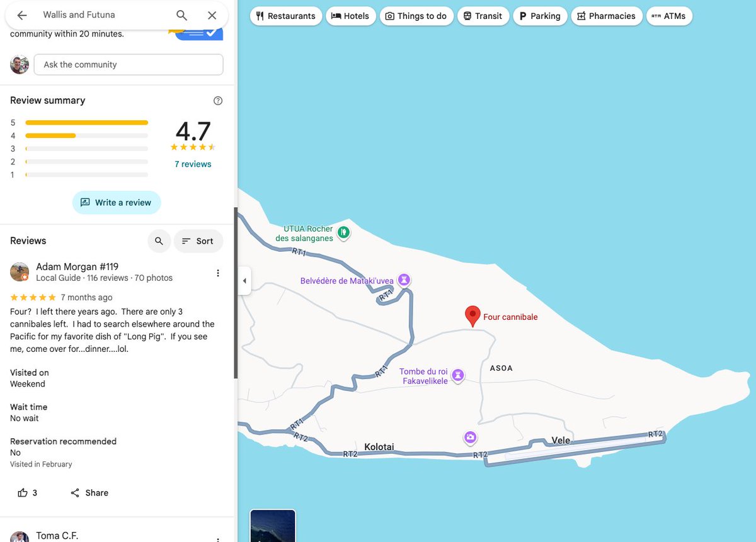
Task: Click the Tombe du roi Fakavelikele marker
Action: pyautogui.click(x=458, y=376)
